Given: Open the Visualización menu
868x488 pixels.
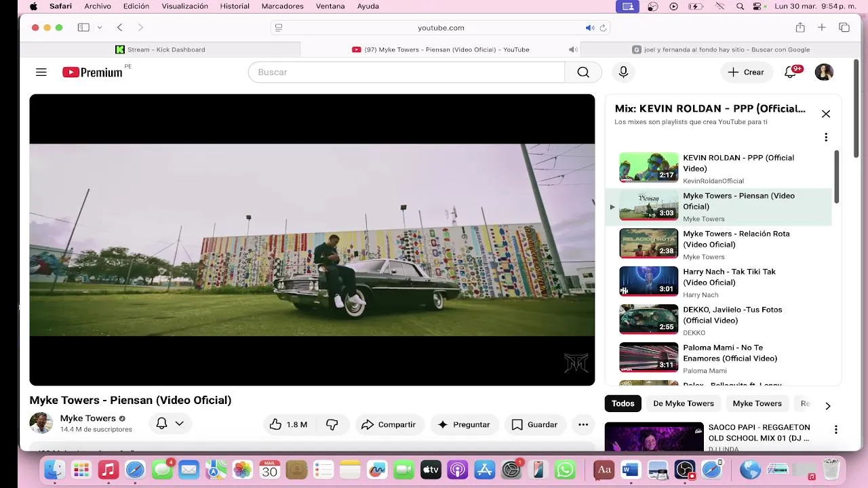Looking at the screenshot, I should click(185, 6).
